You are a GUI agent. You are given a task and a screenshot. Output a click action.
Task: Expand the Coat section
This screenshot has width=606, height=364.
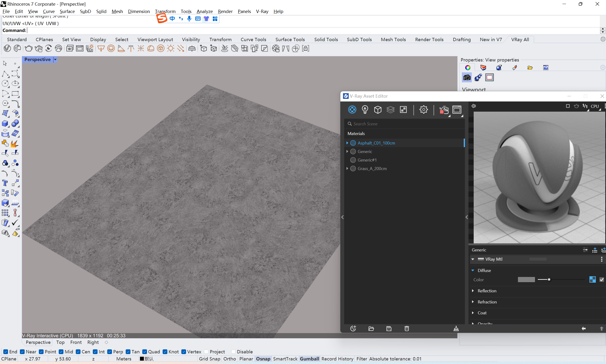(x=473, y=313)
